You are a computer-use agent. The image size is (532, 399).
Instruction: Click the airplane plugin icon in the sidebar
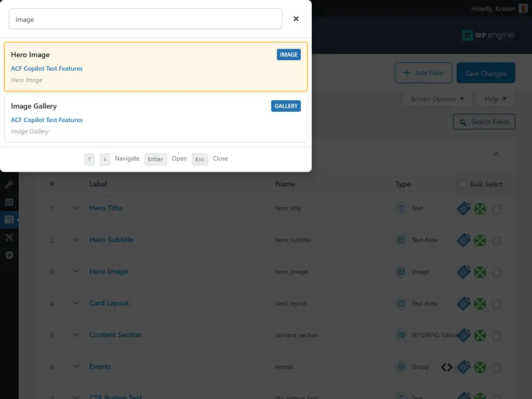(x=9, y=237)
